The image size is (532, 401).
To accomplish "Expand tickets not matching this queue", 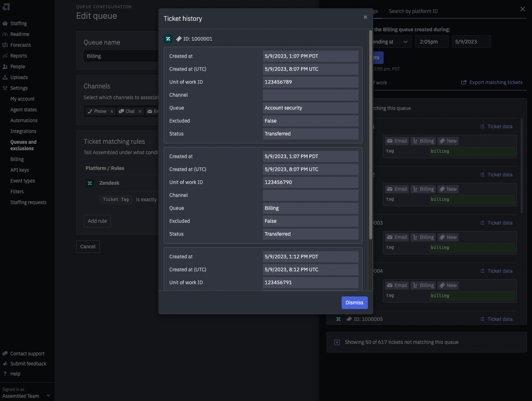I will coord(337,342).
